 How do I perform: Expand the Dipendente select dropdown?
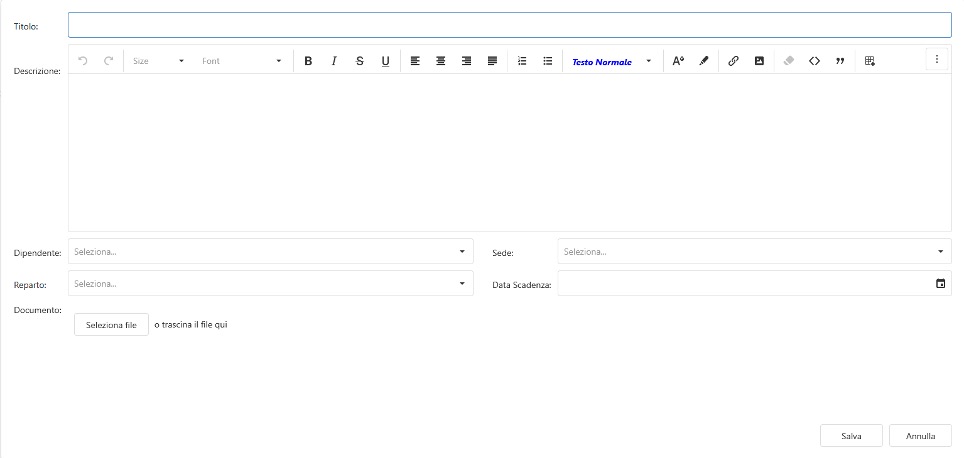click(271, 251)
